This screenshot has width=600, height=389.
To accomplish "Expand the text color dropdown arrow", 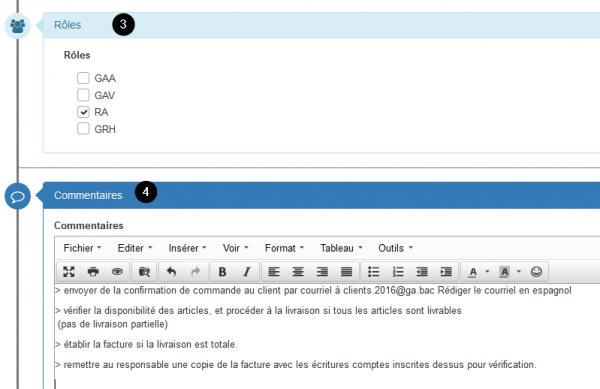I will [487, 272].
